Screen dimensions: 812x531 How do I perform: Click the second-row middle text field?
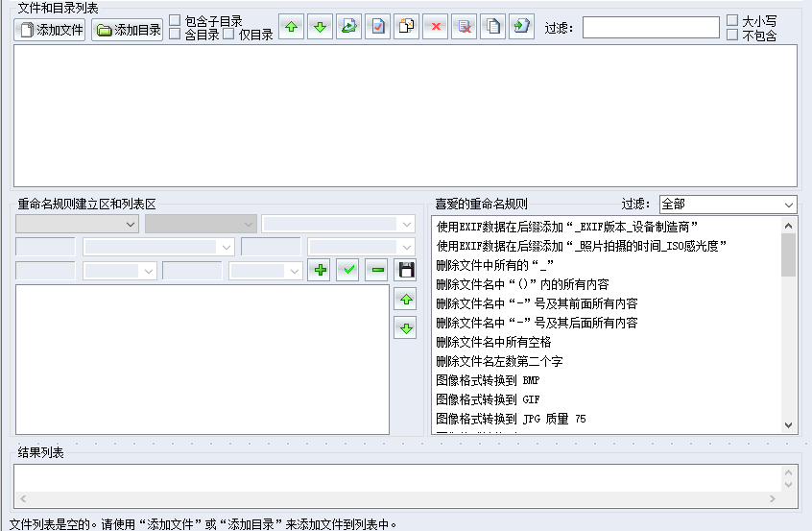pyautogui.click(x=271, y=247)
